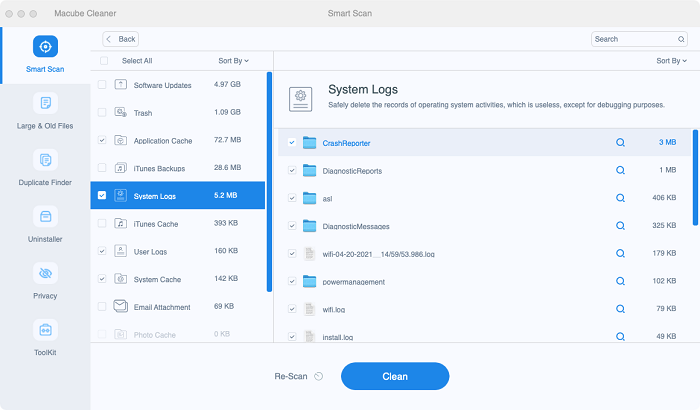Open Sort By dropdown in category list

pos(233,61)
